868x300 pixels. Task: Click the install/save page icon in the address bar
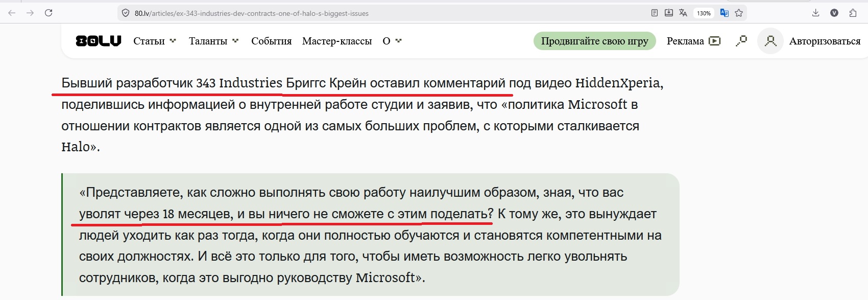(x=669, y=13)
